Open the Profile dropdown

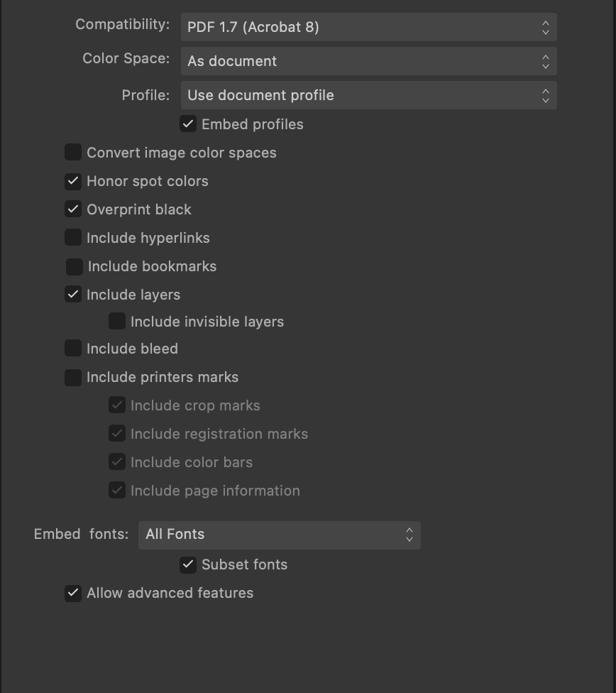tap(368, 95)
